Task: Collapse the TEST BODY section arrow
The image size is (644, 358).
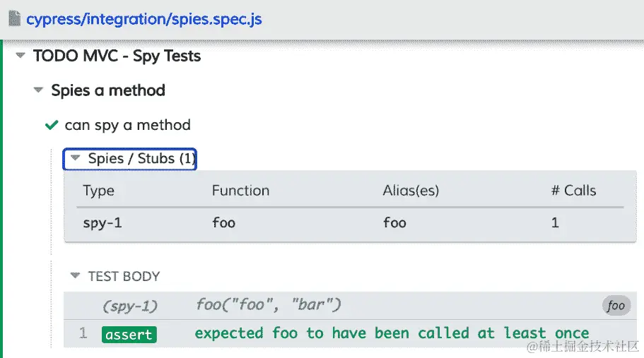Action: tap(74, 276)
